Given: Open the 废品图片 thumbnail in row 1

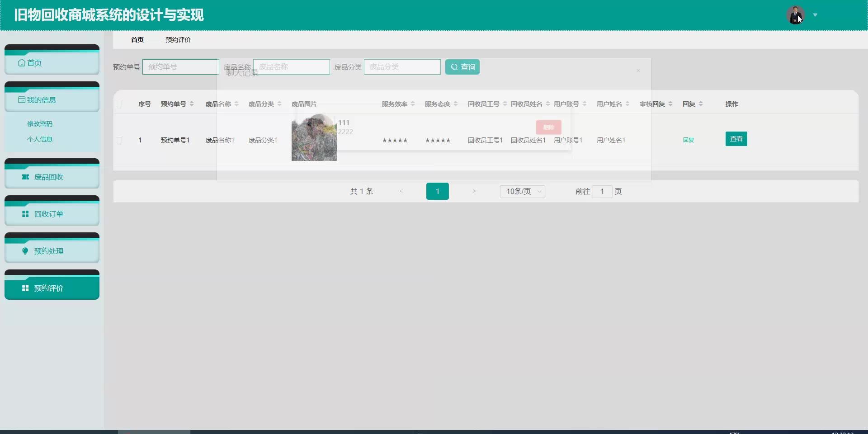Looking at the screenshot, I should (314, 137).
